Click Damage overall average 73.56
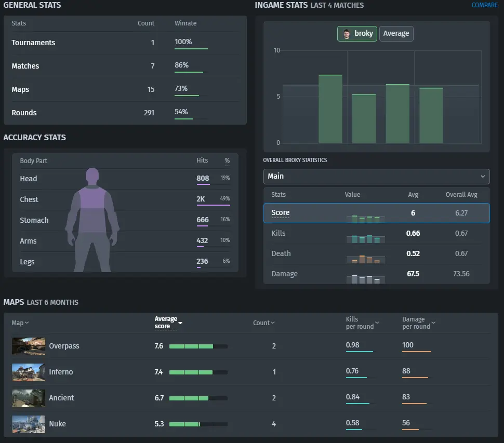 [x=461, y=274]
